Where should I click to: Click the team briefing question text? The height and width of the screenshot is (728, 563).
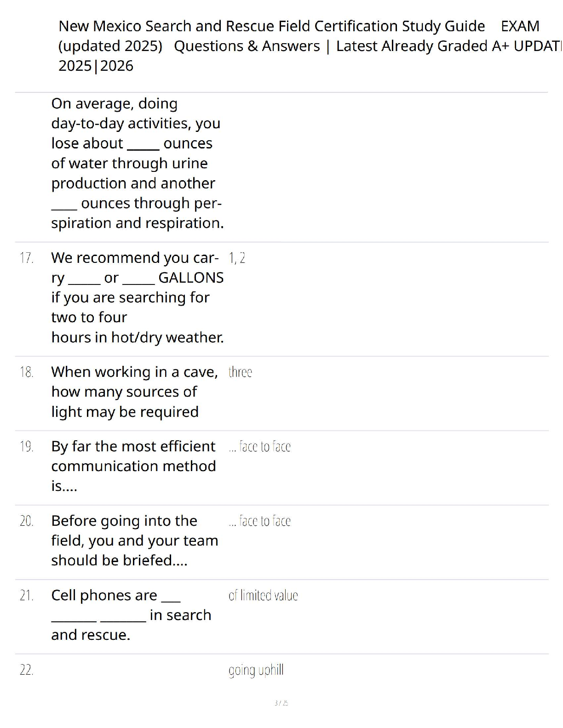click(134, 540)
